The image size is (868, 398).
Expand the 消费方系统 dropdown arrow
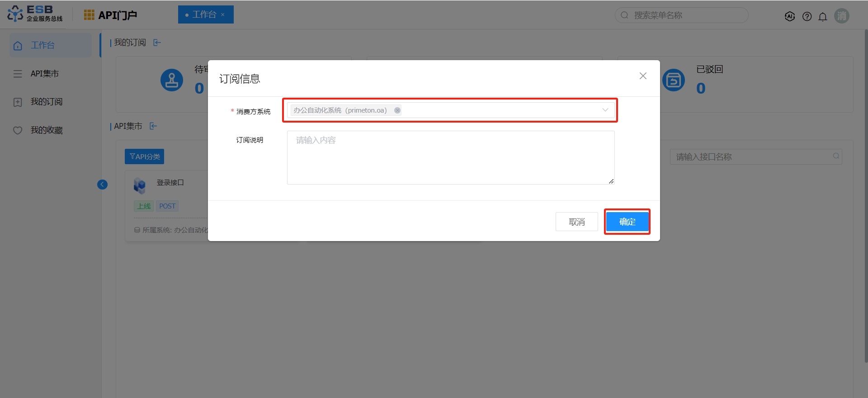click(605, 110)
